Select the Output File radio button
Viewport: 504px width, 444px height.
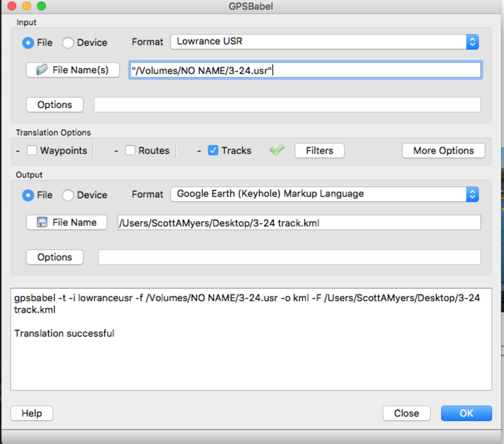28,195
